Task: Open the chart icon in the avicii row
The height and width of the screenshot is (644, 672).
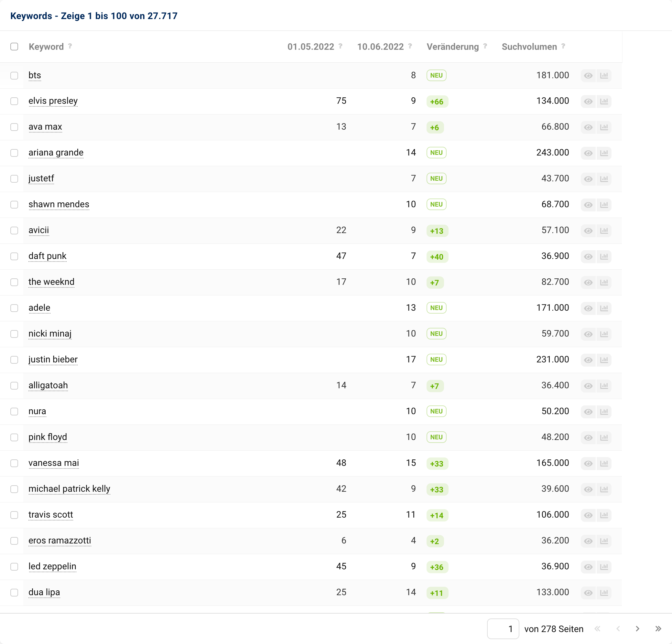Action: click(x=604, y=231)
